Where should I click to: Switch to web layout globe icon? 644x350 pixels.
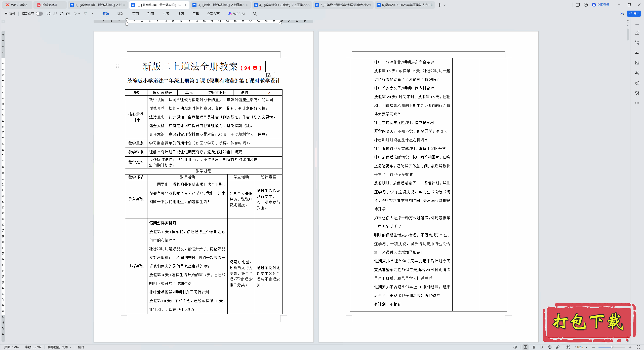[550, 347]
